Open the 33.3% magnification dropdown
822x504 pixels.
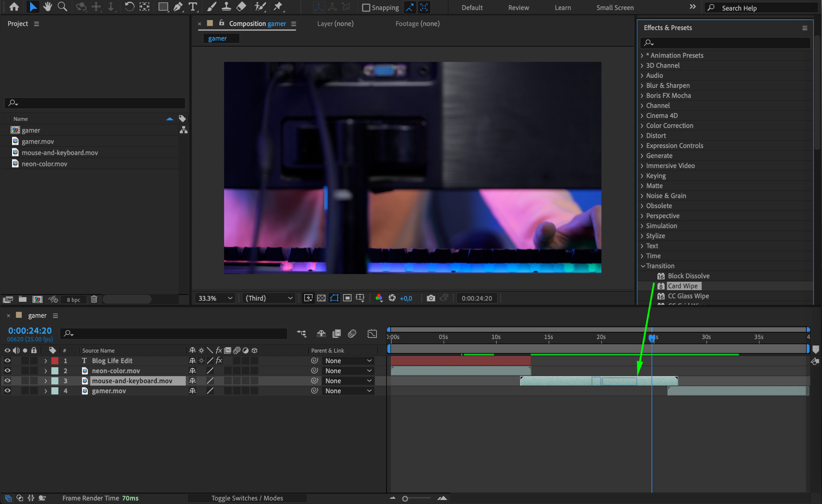(215, 298)
